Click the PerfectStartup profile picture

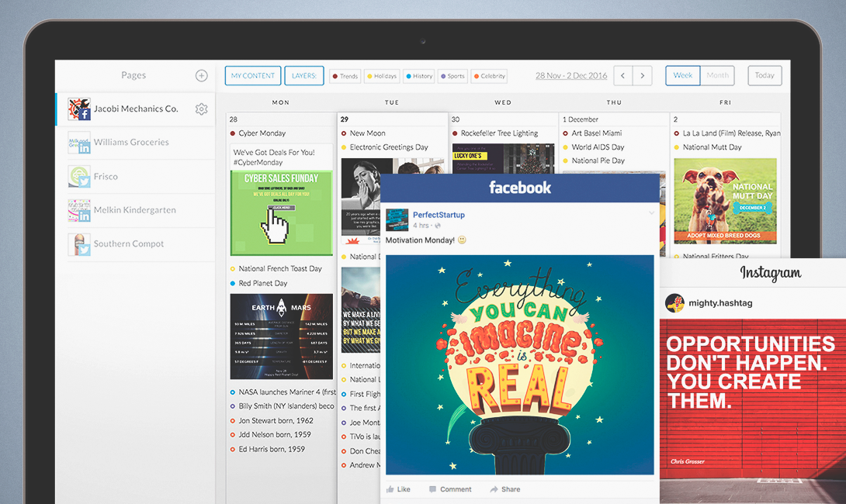[397, 220]
